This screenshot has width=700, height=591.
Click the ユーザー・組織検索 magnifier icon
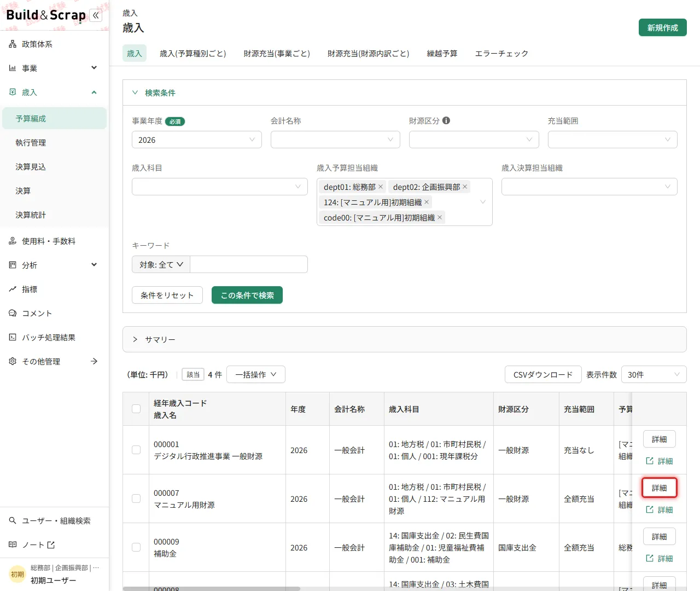pyautogui.click(x=13, y=521)
